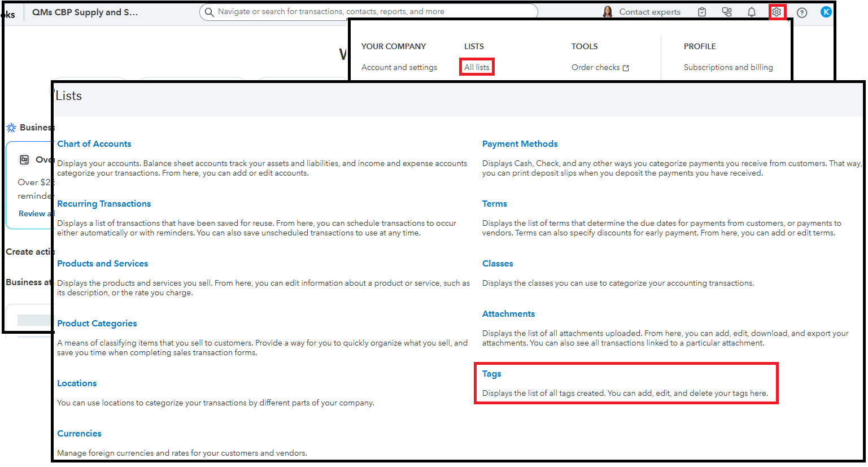Click the overdue card icon on dashboard
The image size is (868, 467).
pyautogui.click(x=24, y=160)
